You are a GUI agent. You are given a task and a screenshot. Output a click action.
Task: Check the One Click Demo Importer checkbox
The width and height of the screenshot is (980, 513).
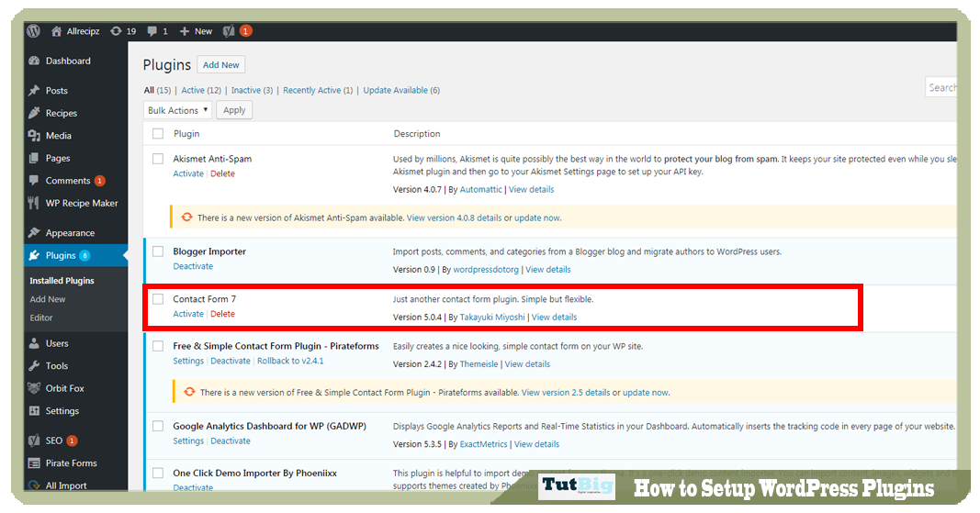click(158, 473)
